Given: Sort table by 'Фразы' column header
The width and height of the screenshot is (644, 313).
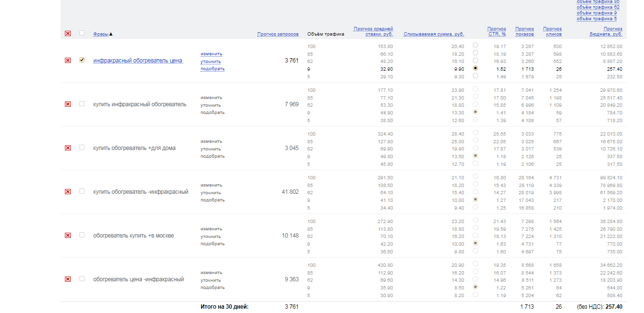Looking at the screenshot, I should click(101, 34).
